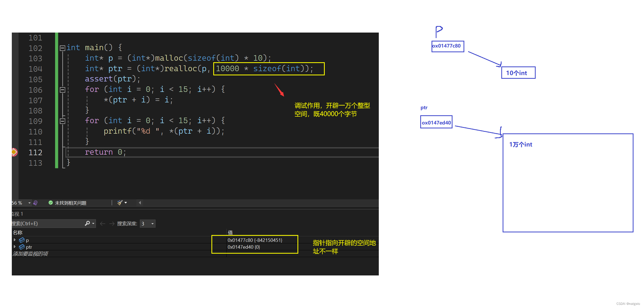
Task: Click the 添加要监视的项 entry row
Action: click(x=30, y=254)
